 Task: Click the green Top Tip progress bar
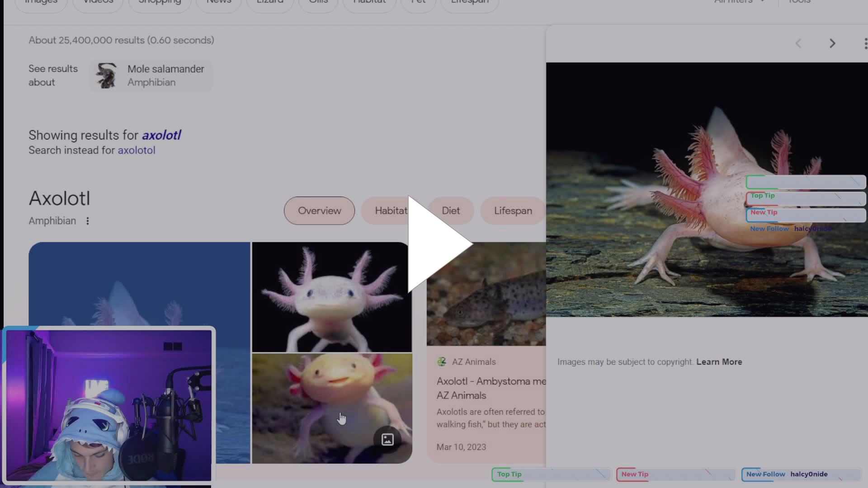[551, 474]
